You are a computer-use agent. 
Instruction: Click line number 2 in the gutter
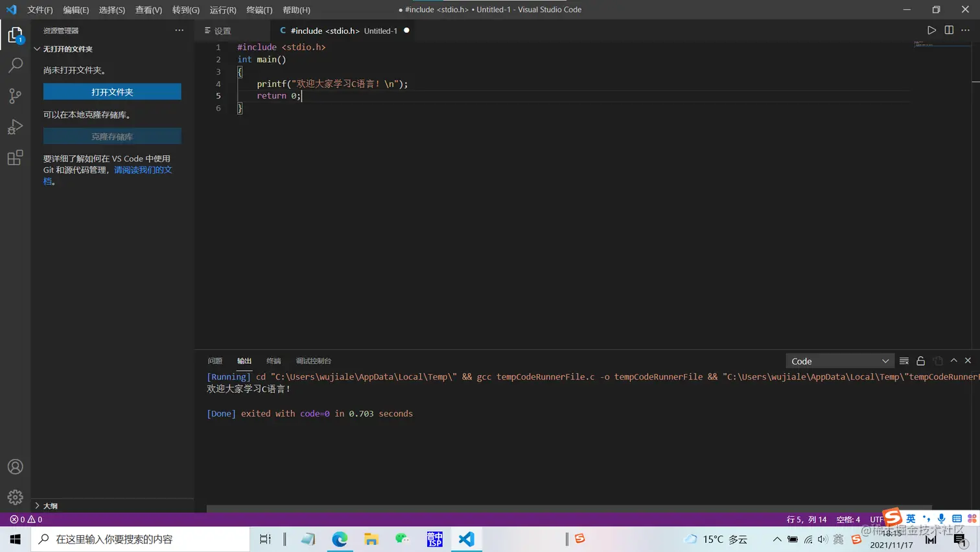pos(218,60)
